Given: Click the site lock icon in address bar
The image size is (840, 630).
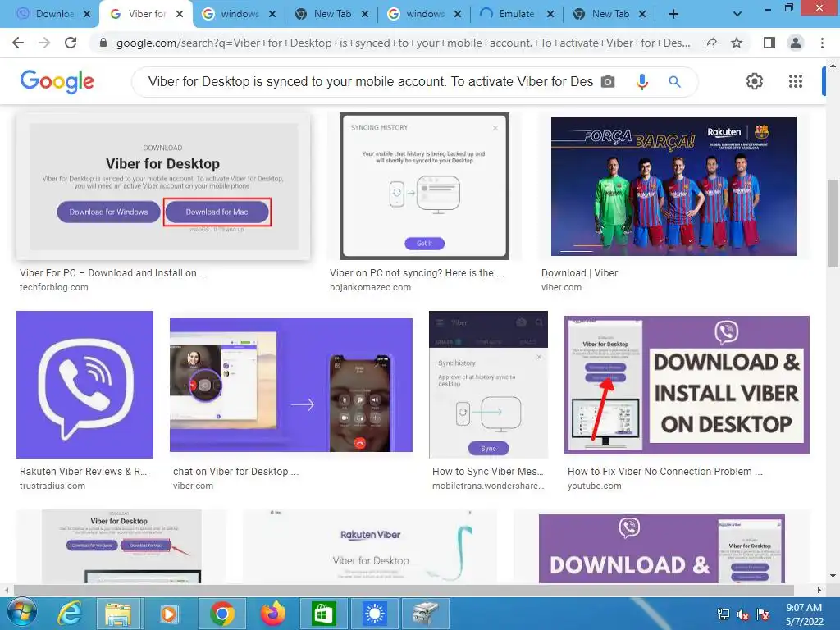Looking at the screenshot, I should tap(103, 43).
